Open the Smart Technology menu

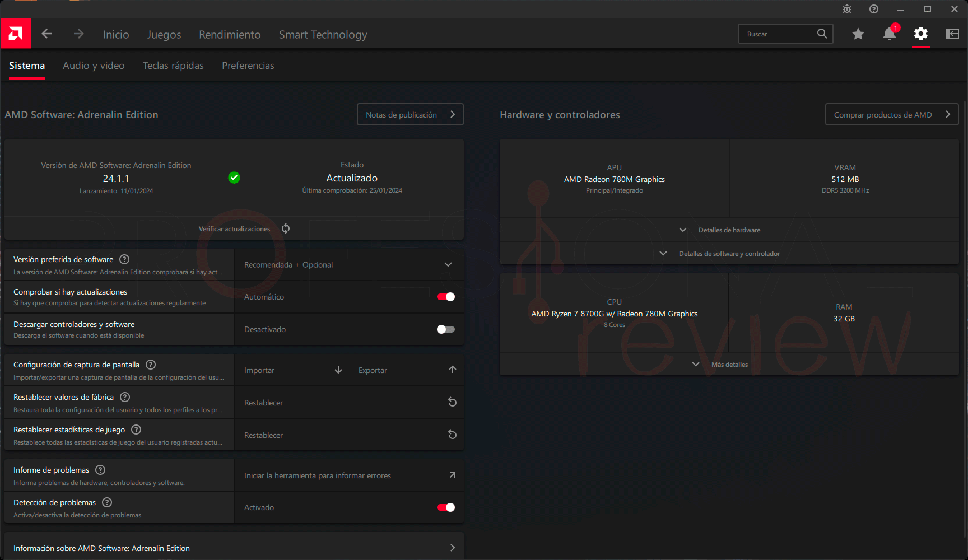pyautogui.click(x=323, y=35)
